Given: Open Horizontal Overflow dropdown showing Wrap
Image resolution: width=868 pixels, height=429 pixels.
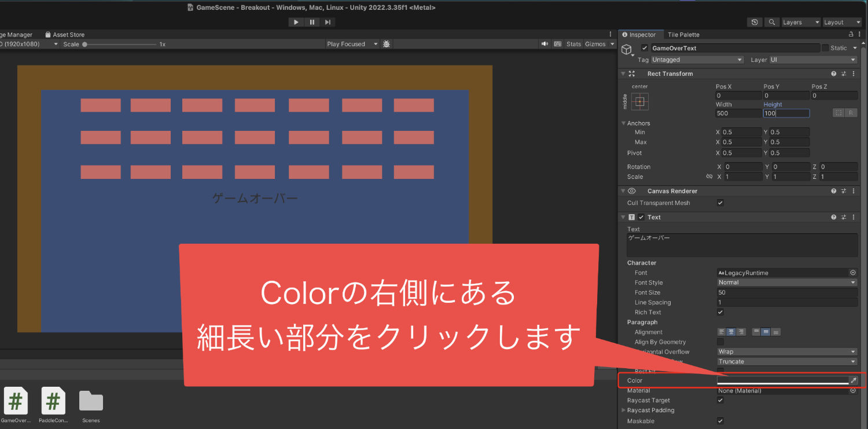Looking at the screenshot, I should coord(787,351).
